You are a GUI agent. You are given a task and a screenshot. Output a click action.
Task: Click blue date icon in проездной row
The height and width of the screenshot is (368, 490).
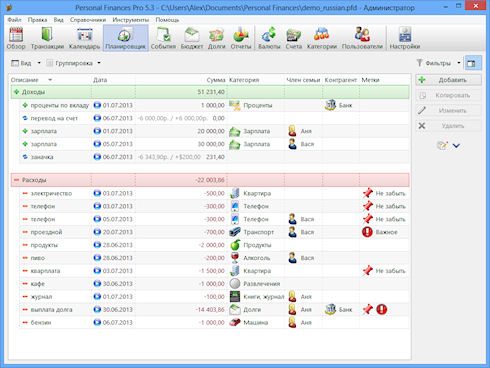point(97,232)
